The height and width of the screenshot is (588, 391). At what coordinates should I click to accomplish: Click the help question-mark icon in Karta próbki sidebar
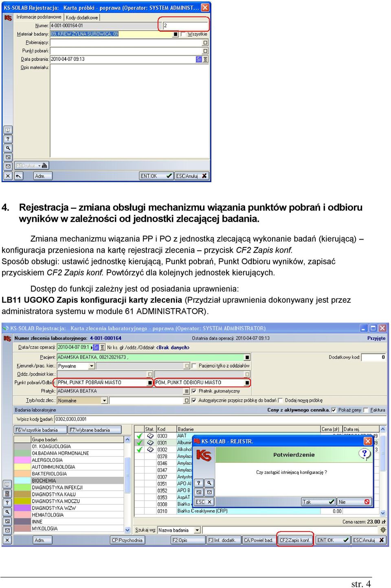click(8, 139)
